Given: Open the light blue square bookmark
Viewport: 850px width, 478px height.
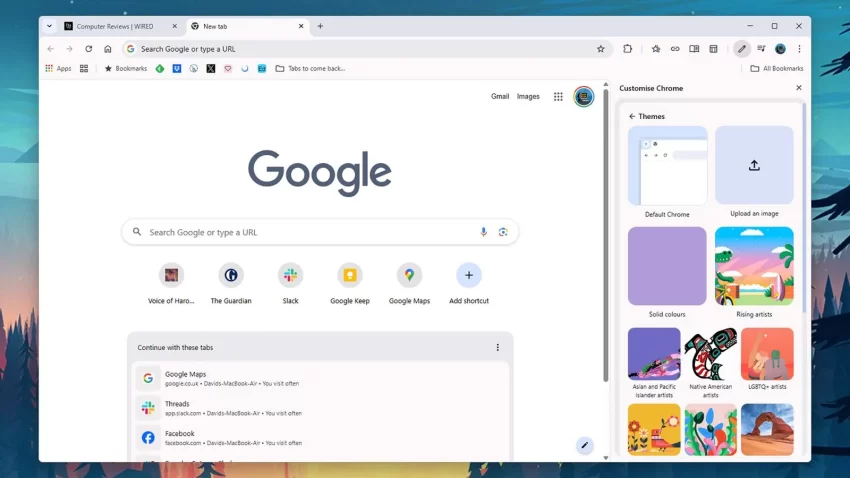Looking at the screenshot, I should tap(262, 68).
